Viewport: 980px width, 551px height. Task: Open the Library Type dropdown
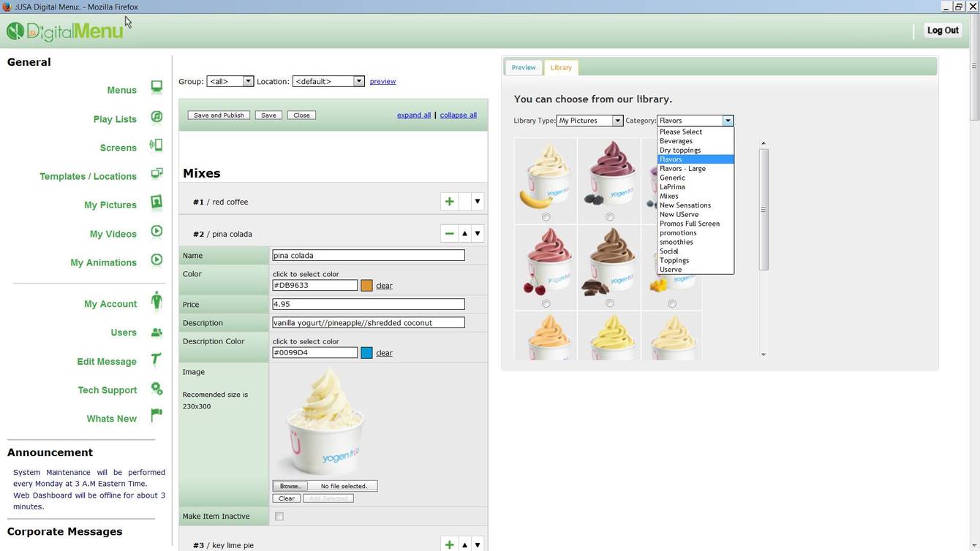tap(589, 121)
